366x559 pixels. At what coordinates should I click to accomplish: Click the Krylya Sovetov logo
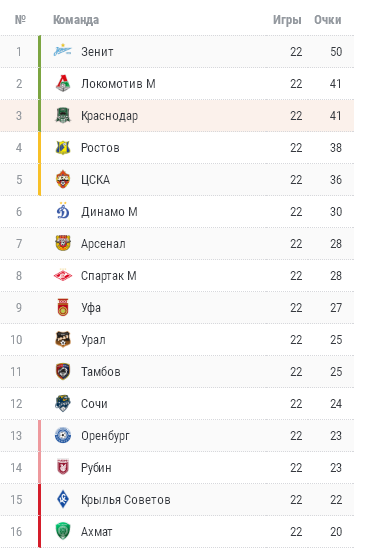pos(63,499)
